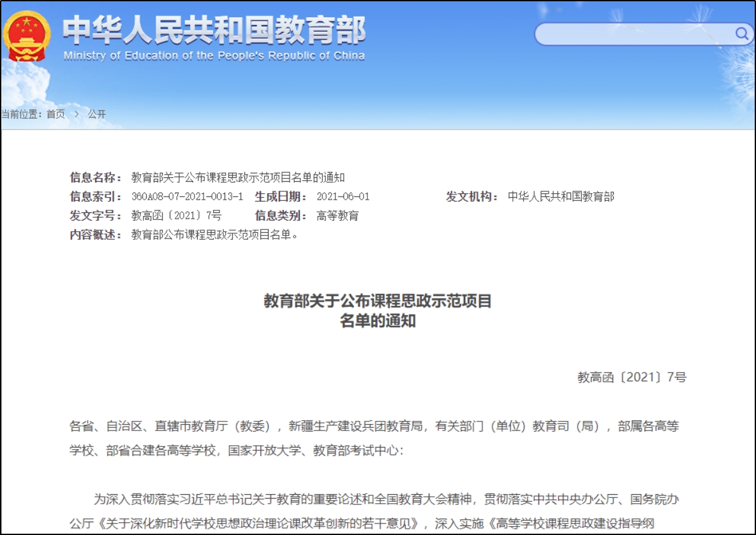
Task: Click the English Ministry of Education subtitle
Action: click(214, 56)
